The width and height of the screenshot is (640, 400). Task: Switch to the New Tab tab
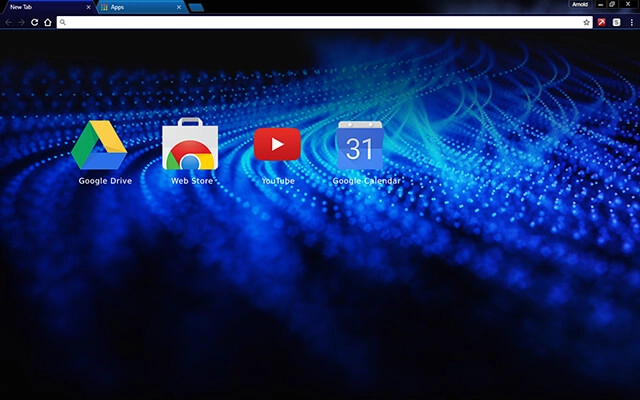point(48,7)
